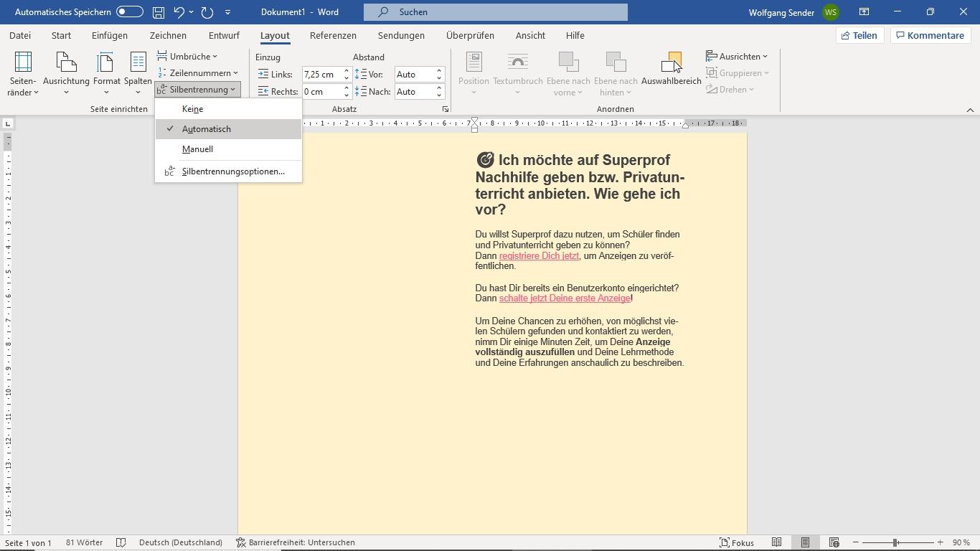The height and width of the screenshot is (551, 980).
Task: Switch to the Entwurf tab
Action: coord(224,35)
